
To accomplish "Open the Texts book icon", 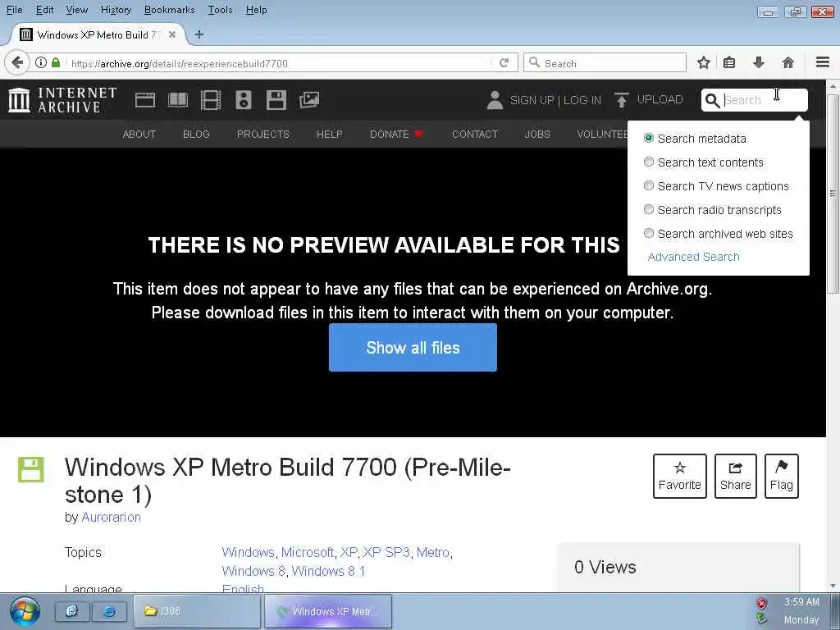I will (178, 100).
